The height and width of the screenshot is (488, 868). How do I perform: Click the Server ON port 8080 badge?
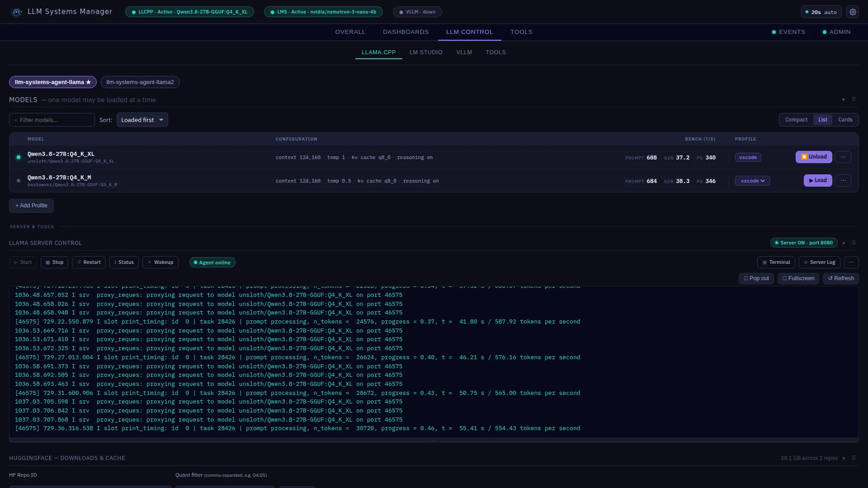pyautogui.click(x=803, y=243)
